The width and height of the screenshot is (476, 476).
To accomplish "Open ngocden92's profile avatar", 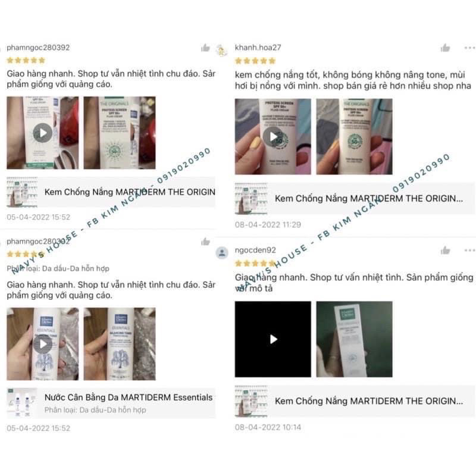I will pyautogui.click(x=222, y=252).
